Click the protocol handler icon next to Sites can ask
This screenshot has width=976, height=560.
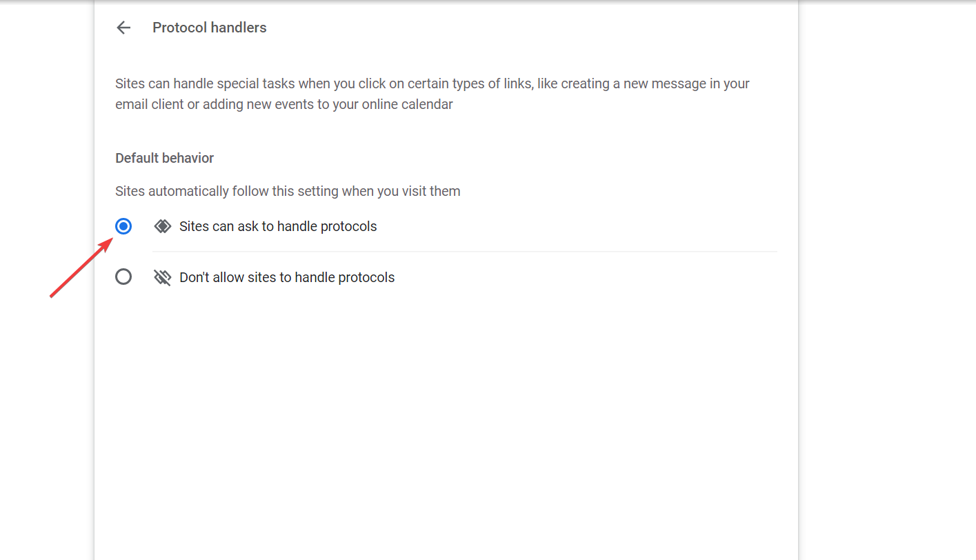(x=162, y=226)
